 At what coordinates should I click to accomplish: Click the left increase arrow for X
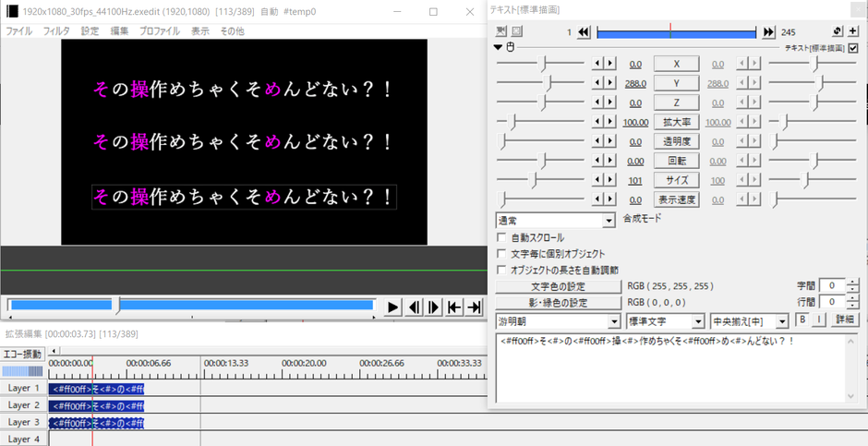coord(609,64)
